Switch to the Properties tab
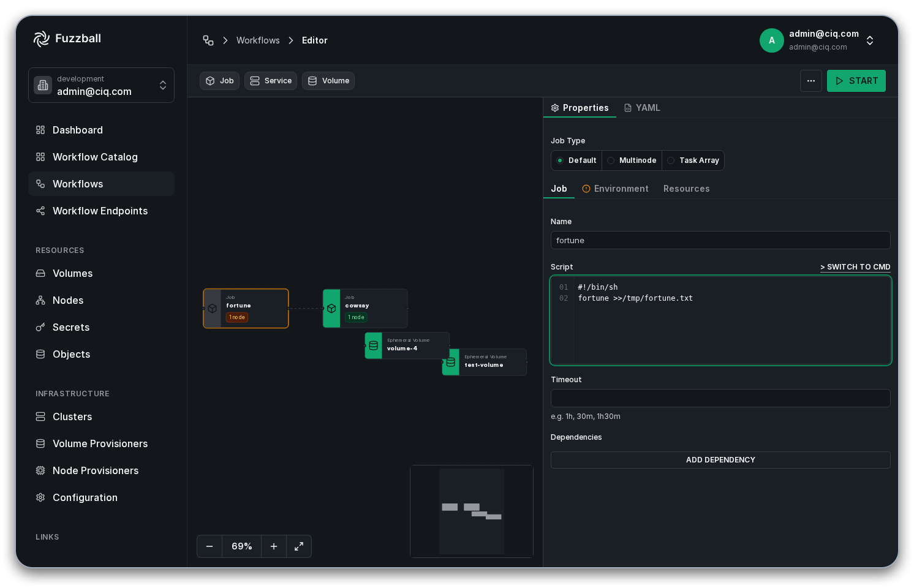Screen dimensions: 914x588 tap(580, 108)
